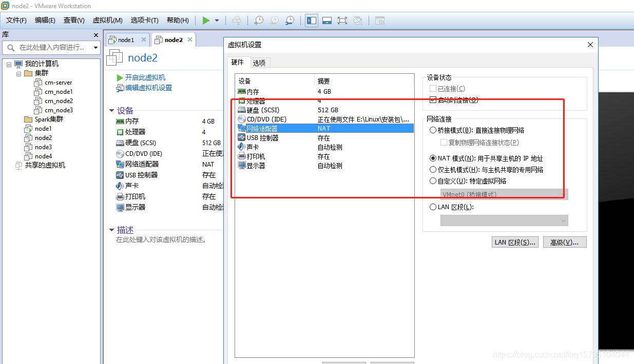The width and height of the screenshot is (634, 364).
Task: Click 网络适配器 icon in node2 summary
Action: (120, 164)
